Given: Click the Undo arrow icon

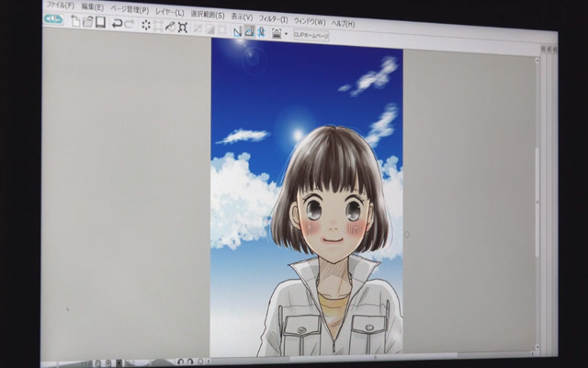Looking at the screenshot, I should [116, 23].
